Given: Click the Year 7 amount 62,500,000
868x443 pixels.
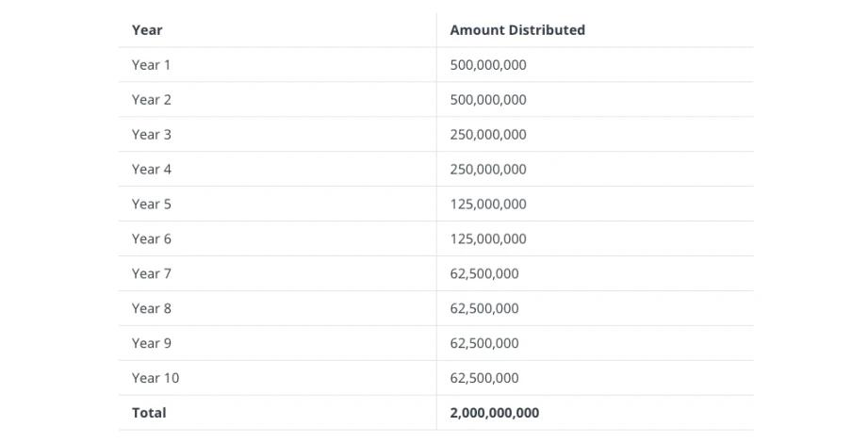Looking at the screenshot, I should 484,274.
